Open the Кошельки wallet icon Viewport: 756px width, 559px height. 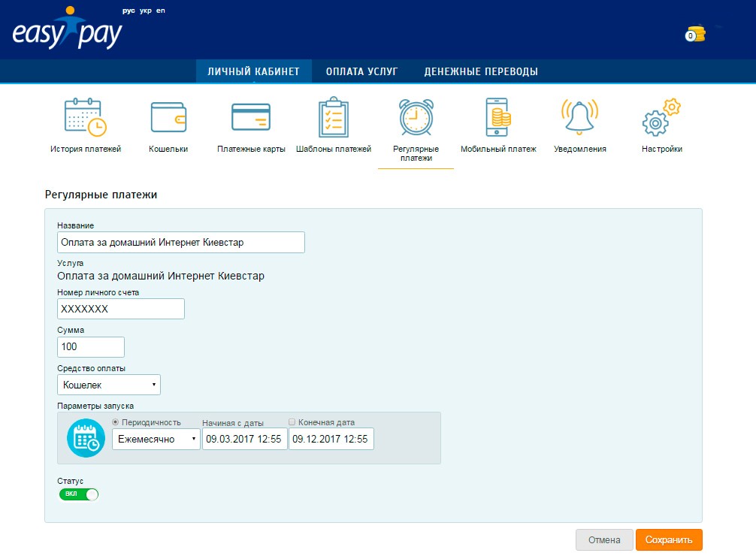pyautogui.click(x=168, y=117)
